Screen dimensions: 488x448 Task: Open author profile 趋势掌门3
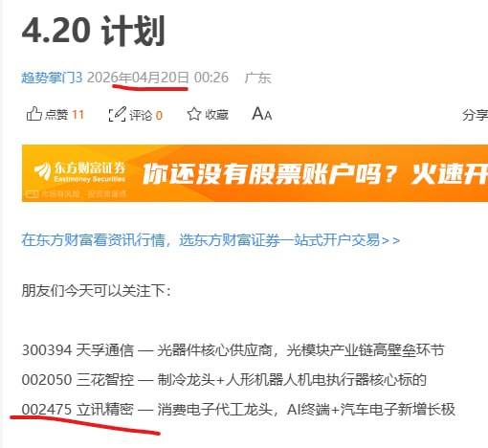pyautogui.click(x=52, y=78)
